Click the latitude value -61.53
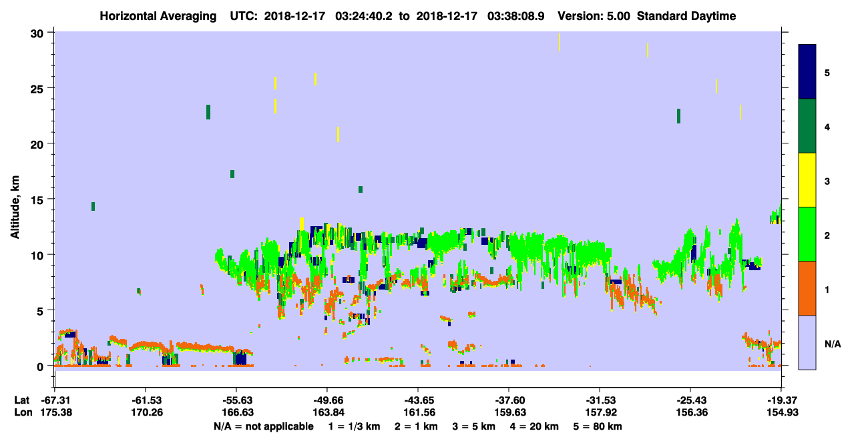Viewport: 868px width, 445px height. 146,400
